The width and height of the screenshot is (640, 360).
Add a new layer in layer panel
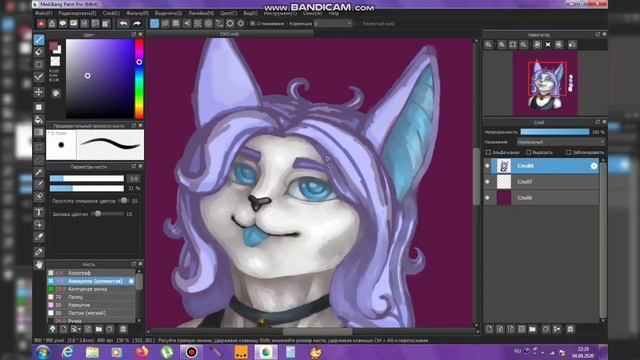[x=489, y=329]
